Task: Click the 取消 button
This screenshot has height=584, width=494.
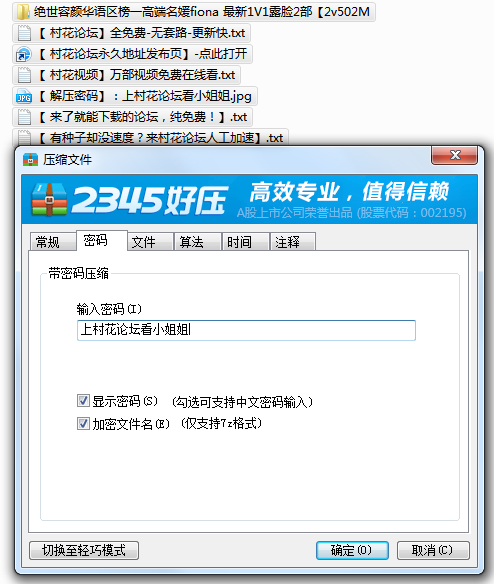Action: coord(433,550)
